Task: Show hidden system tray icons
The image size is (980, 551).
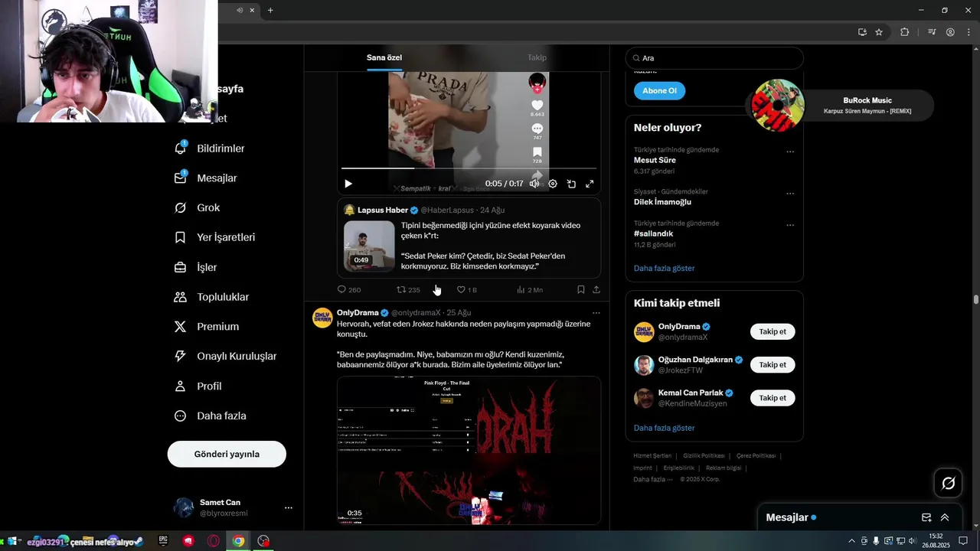Action: 852,541
